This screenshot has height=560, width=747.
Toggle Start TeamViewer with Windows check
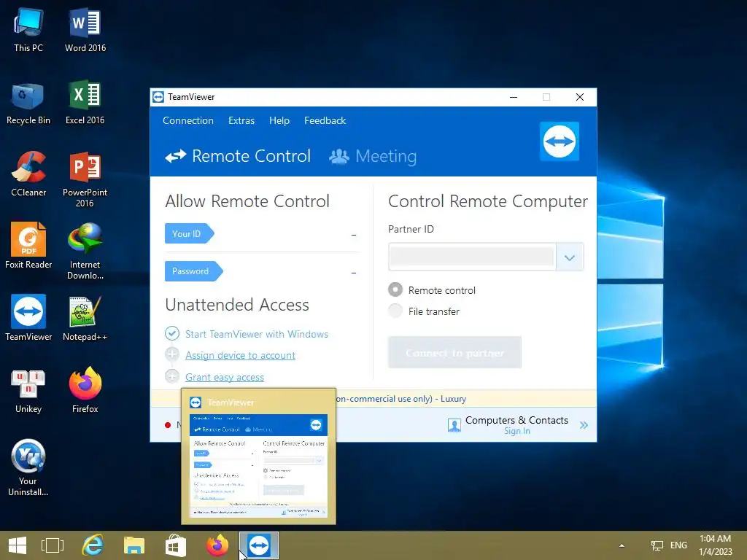172,333
